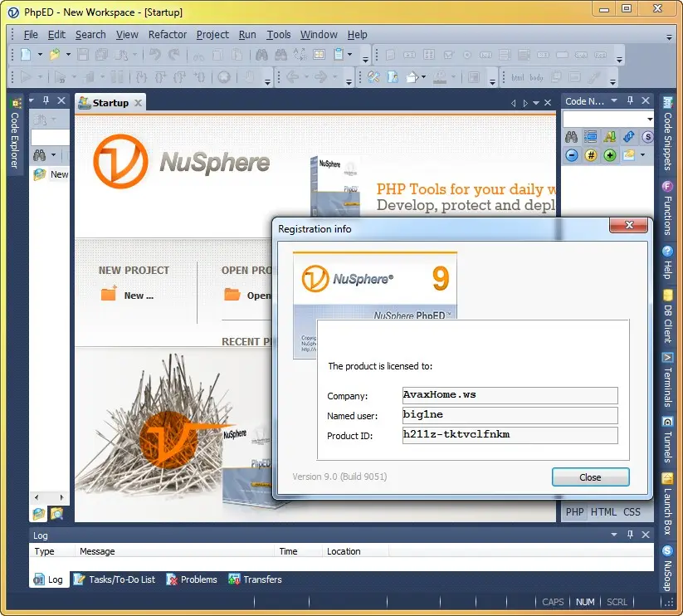The width and height of the screenshot is (683, 616).
Task: Click the Company field showing AvaxHome.ws
Action: coord(510,395)
